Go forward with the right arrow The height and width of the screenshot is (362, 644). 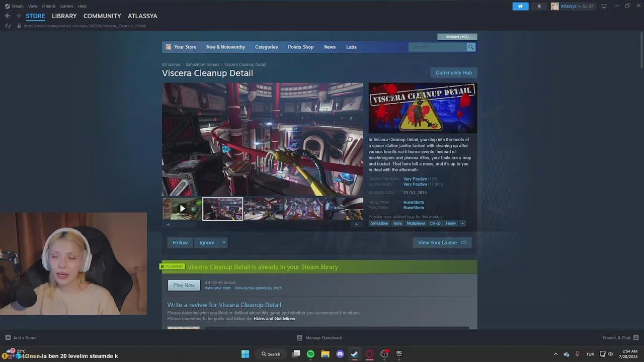click(18, 16)
